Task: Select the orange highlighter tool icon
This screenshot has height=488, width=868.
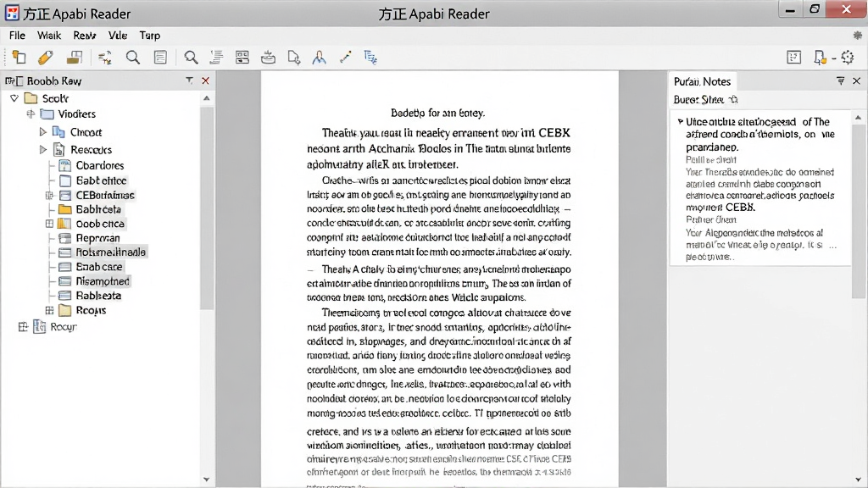Action: [x=46, y=58]
